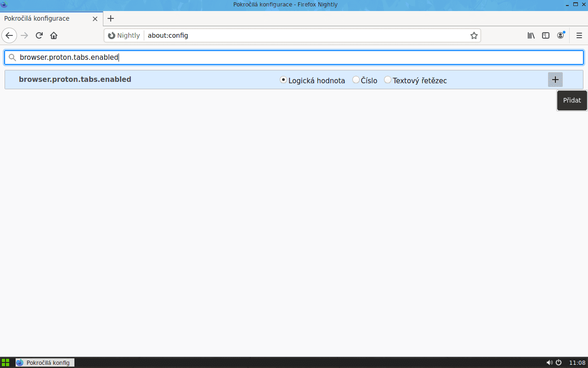Click the preference search field

(x=294, y=57)
